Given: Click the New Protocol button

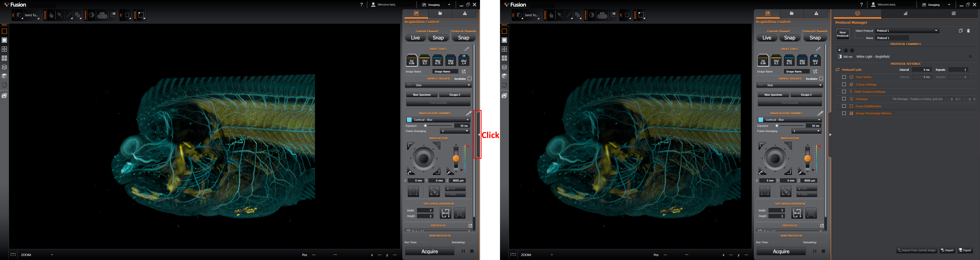Looking at the screenshot, I should pyautogui.click(x=842, y=34).
